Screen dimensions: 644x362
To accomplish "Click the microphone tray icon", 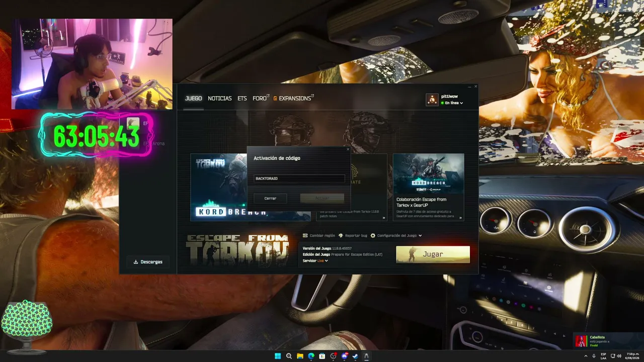I will [x=594, y=356].
